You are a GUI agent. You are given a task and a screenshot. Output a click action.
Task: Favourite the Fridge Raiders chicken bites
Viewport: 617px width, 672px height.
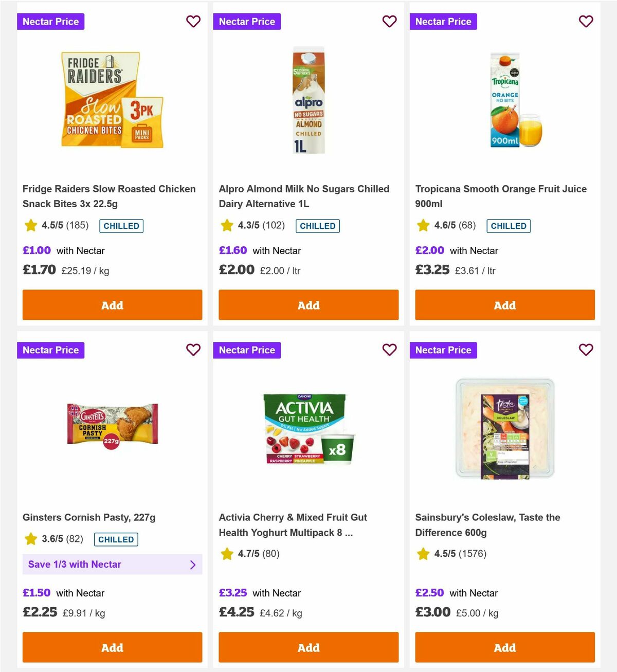193,22
